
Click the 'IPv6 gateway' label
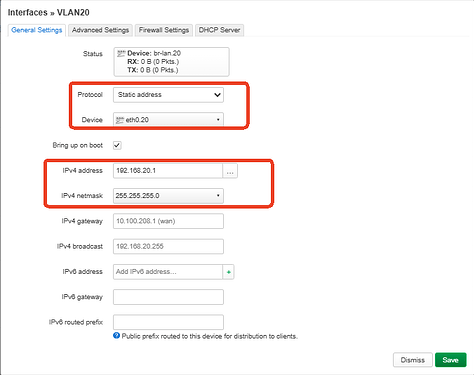click(x=82, y=297)
